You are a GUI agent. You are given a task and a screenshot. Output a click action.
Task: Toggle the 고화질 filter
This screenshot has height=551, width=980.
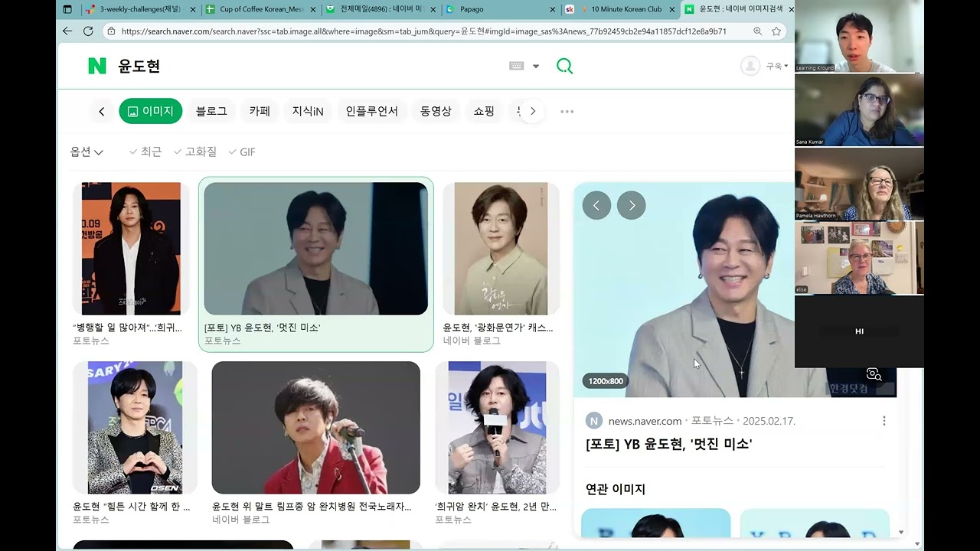(195, 152)
